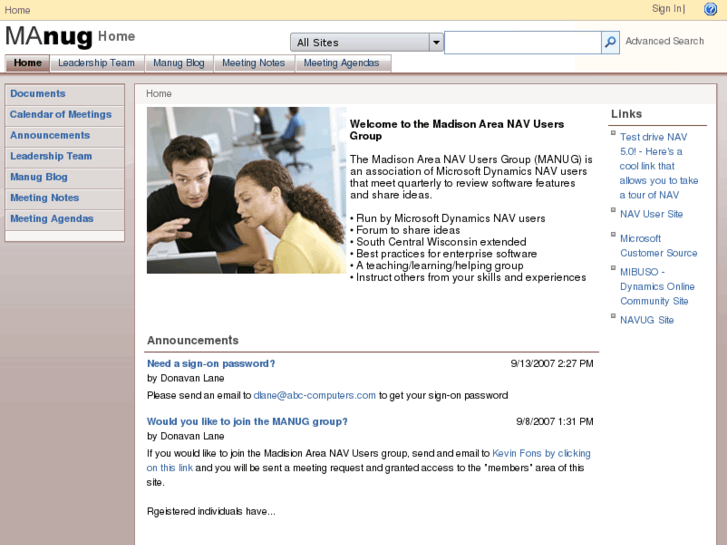This screenshot has width=727, height=545.
Task: Open the All Sites scope dropdown
Action: tap(367, 43)
